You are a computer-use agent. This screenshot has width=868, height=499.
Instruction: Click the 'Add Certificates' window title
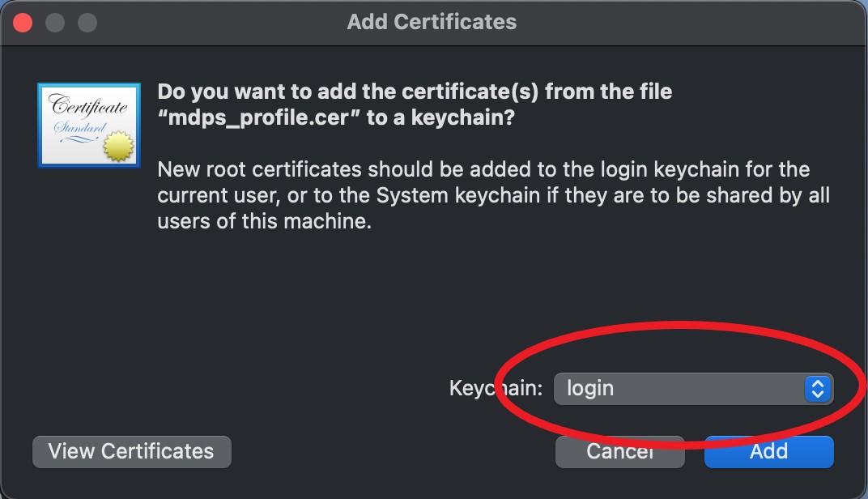click(432, 22)
